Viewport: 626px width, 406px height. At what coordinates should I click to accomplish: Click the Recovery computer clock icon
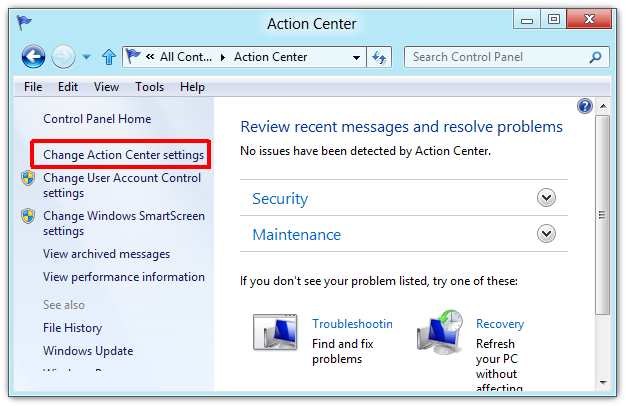[x=440, y=332]
